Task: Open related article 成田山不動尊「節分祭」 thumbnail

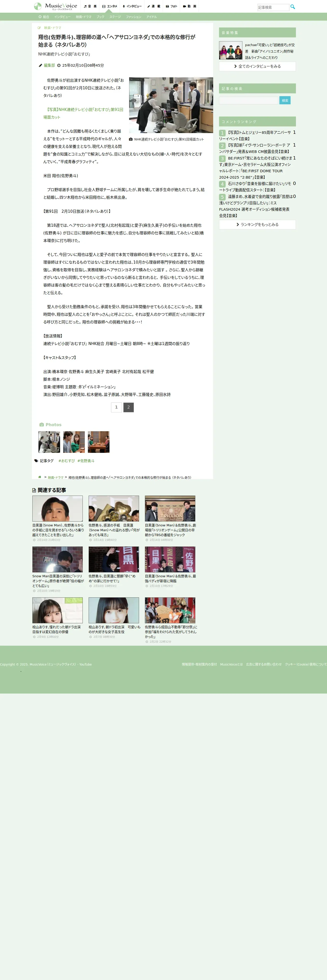Action: click(170, 610)
